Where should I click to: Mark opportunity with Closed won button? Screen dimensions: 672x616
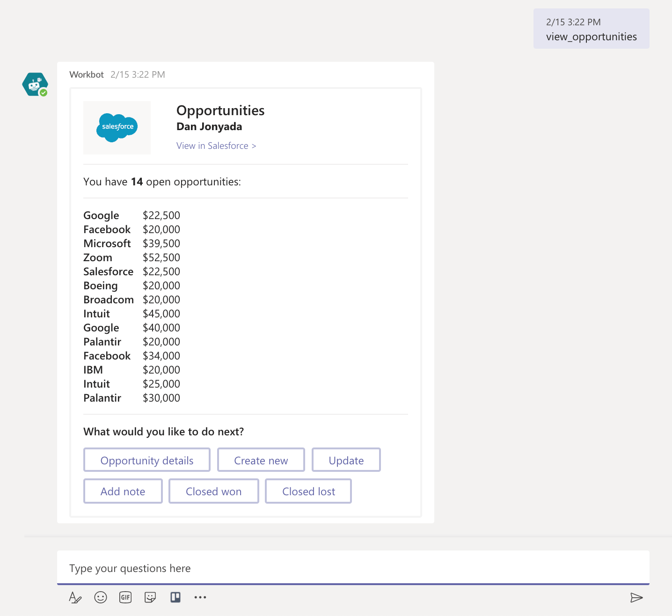(x=214, y=491)
